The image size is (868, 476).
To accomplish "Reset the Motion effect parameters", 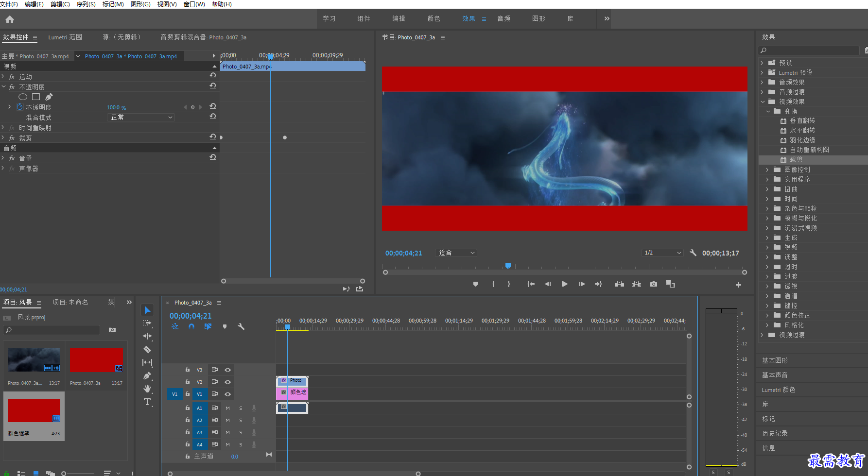I will tap(213, 76).
